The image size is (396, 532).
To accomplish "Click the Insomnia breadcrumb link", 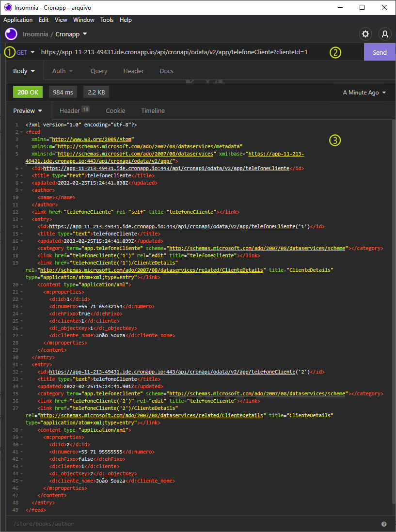I will [x=35, y=34].
